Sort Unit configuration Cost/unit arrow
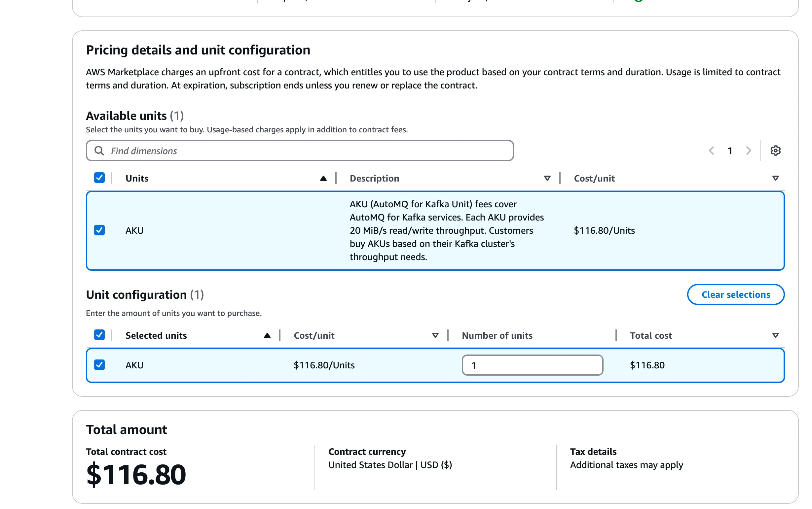Screen dimensions: 812x509 [x=435, y=335]
